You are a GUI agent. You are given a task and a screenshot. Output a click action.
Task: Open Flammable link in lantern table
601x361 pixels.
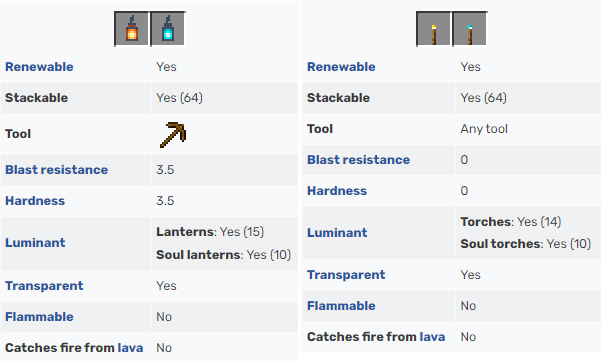coord(39,317)
